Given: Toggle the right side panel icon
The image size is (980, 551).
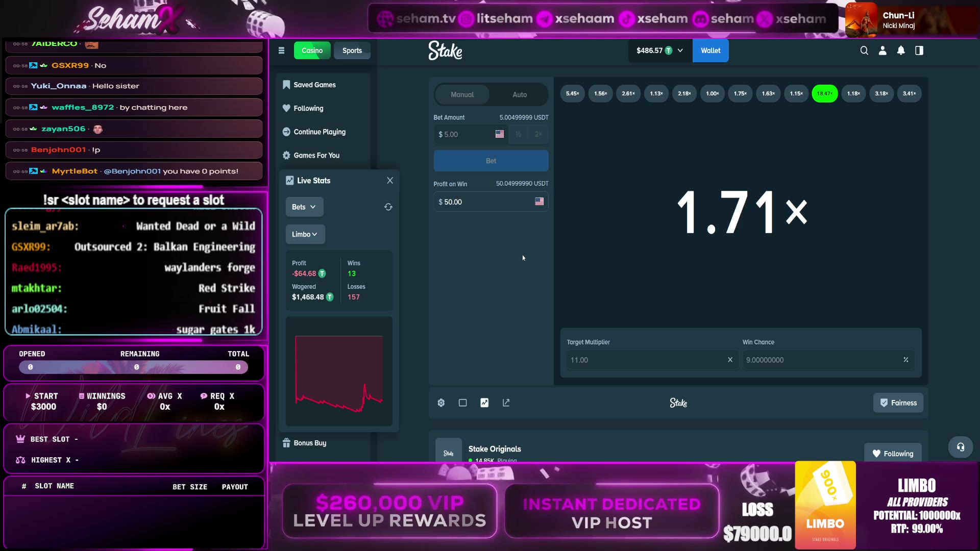Looking at the screenshot, I should tap(919, 51).
